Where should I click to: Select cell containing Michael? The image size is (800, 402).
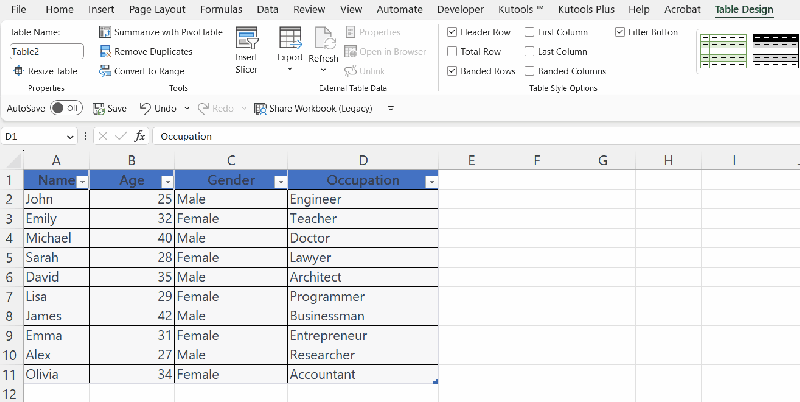[x=56, y=238]
